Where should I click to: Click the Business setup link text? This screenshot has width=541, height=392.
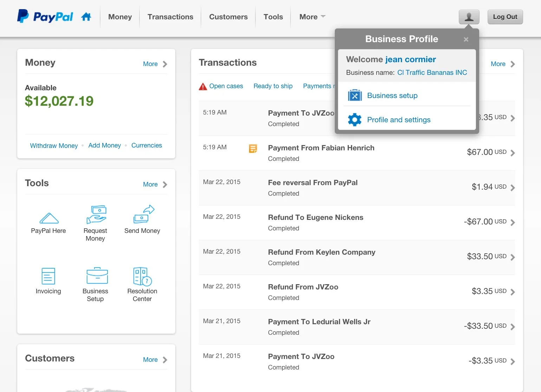[392, 96]
